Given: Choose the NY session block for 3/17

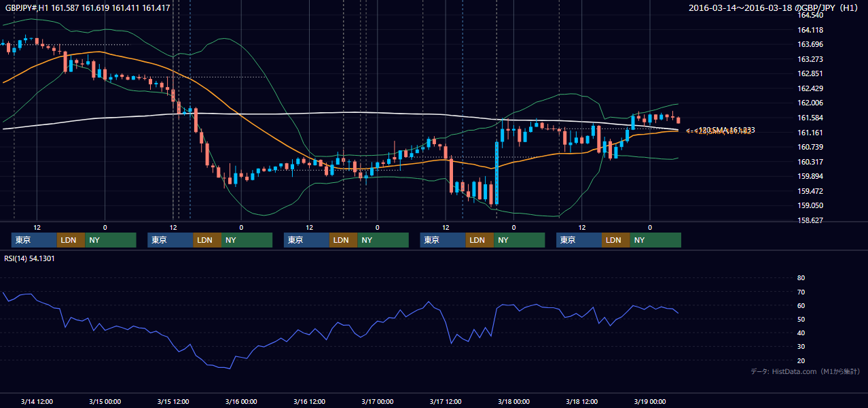Looking at the screenshot, I should (520, 240).
